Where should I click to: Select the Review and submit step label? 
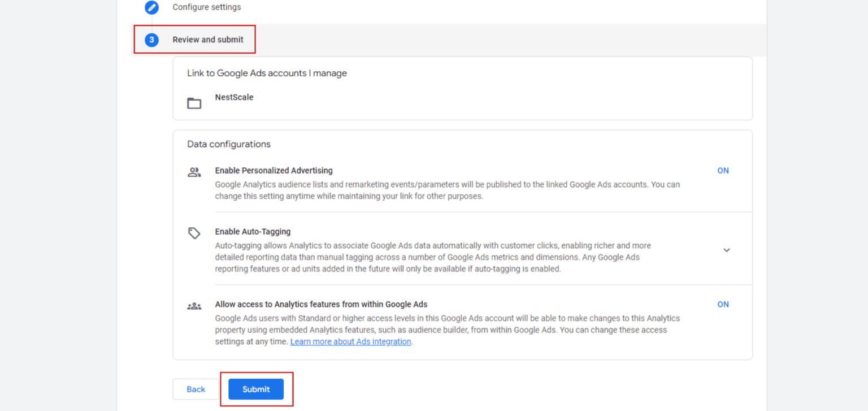coord(208,40)
